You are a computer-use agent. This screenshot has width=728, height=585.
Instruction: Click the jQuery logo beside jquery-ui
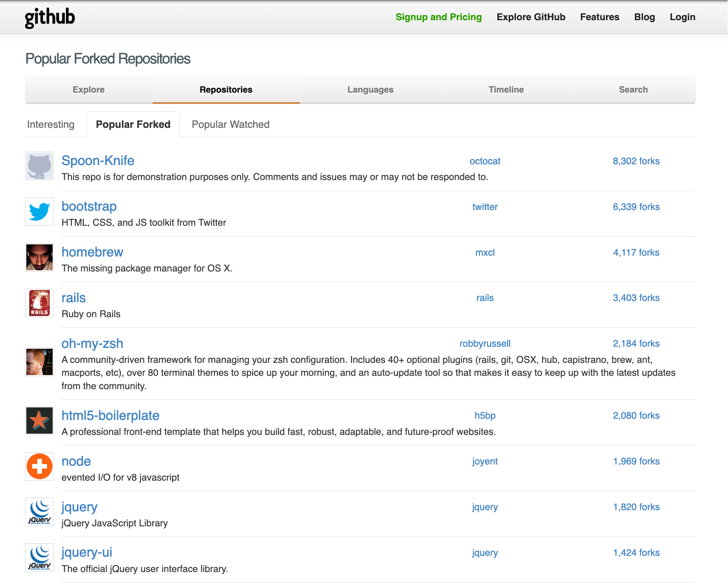(x=39, y=557)
